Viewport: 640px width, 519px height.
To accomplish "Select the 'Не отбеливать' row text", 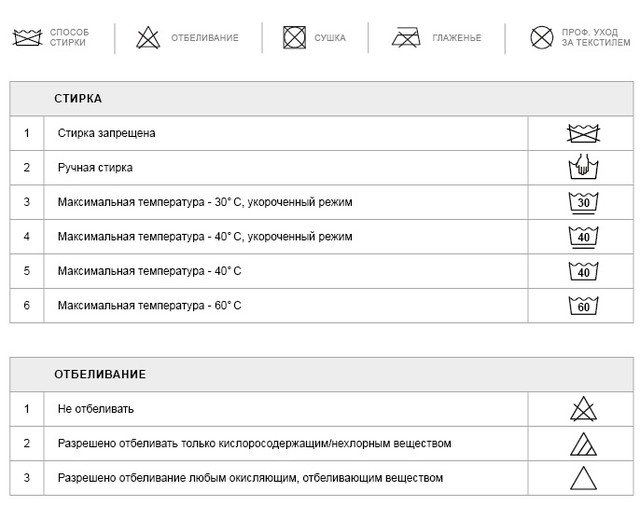I will point(96,409).
